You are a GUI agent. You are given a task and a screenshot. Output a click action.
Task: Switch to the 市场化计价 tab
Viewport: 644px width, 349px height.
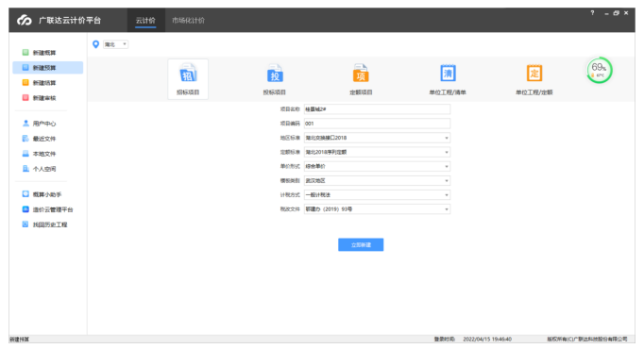[x=188, y=20]
